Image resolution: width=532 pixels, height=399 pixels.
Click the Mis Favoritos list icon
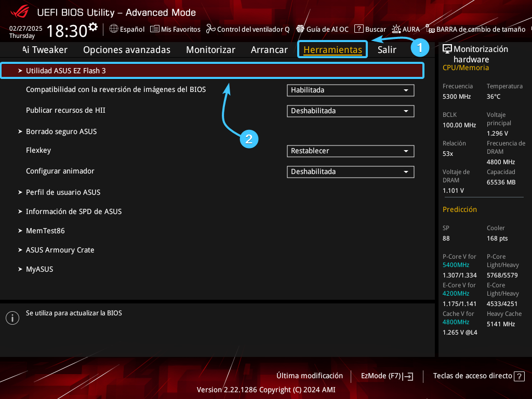point(155,29)
